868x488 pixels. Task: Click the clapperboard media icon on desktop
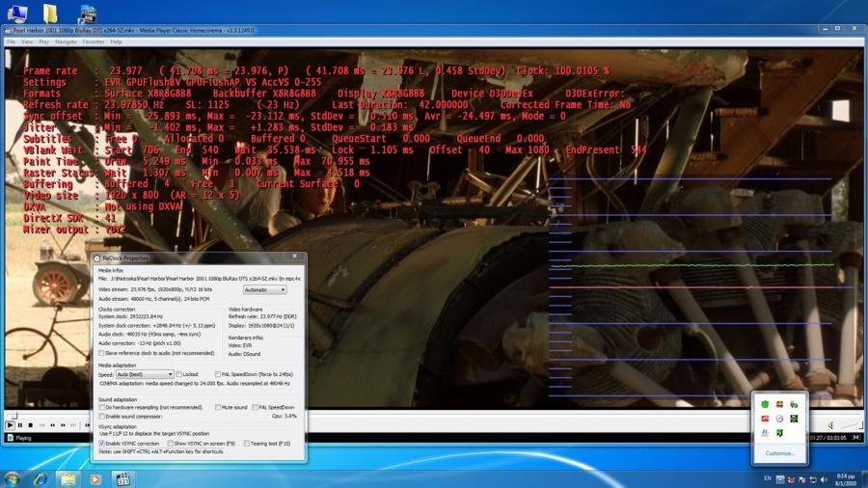point(87,14)
